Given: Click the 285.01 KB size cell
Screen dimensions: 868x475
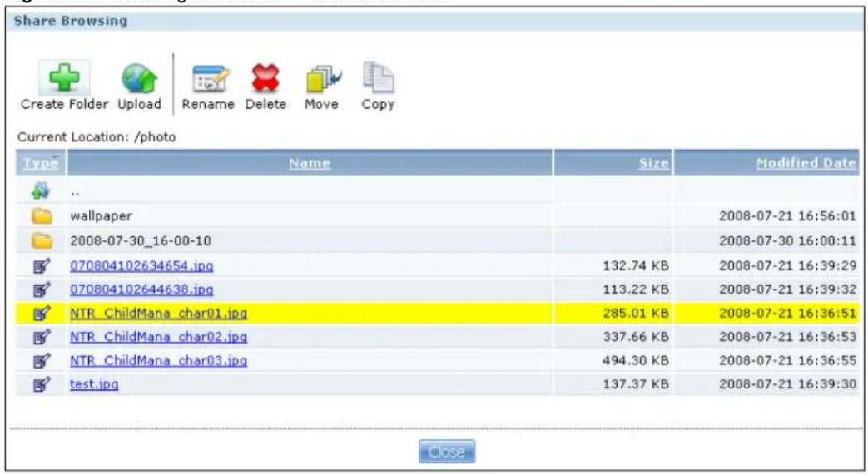Looking at the screenshot, I should coord(636,314).
